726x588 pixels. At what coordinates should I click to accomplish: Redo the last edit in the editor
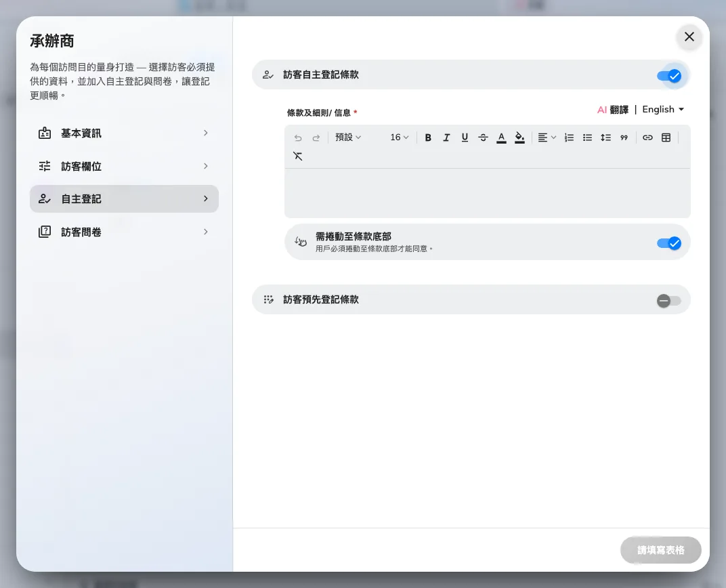pyautogui.click(x=316, y=138)
